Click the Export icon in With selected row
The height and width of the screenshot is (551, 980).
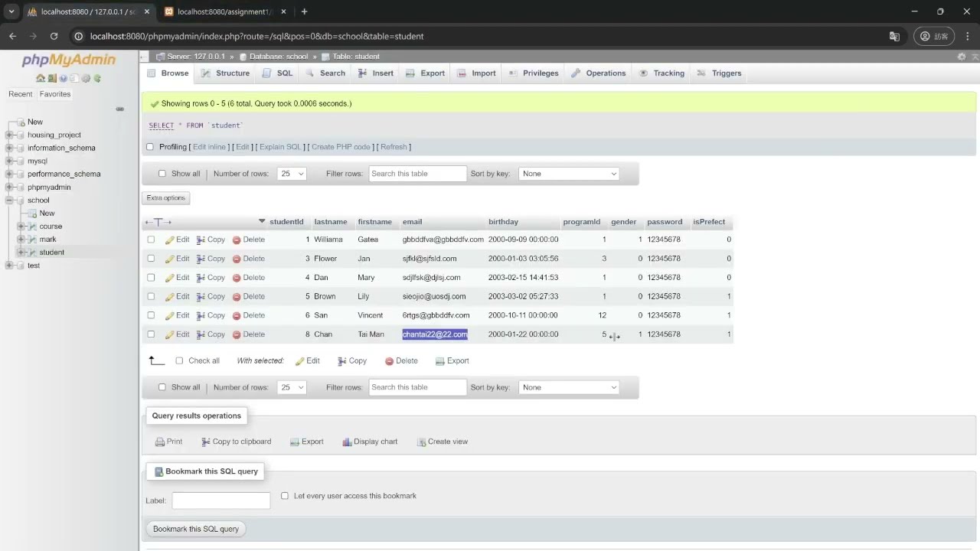pos(440,361)
